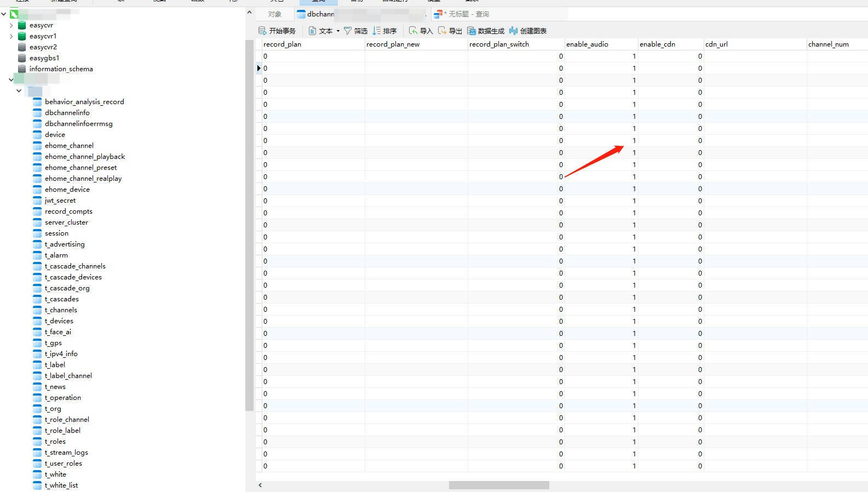Click the ehome_channel_realplay table icon
The image size is (868, 492).
[37, 179]
